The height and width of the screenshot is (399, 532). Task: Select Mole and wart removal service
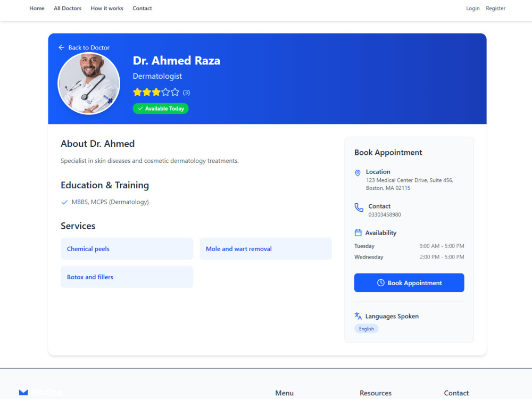coord(265,248)
